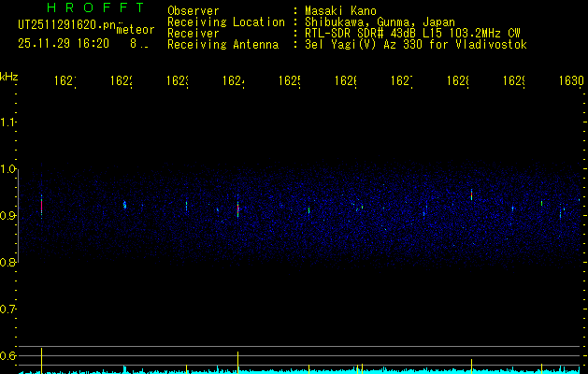This screenshot has height=374, width=588.
Task: Select the 0.6 frequency axis label
Action: point(7,355)
